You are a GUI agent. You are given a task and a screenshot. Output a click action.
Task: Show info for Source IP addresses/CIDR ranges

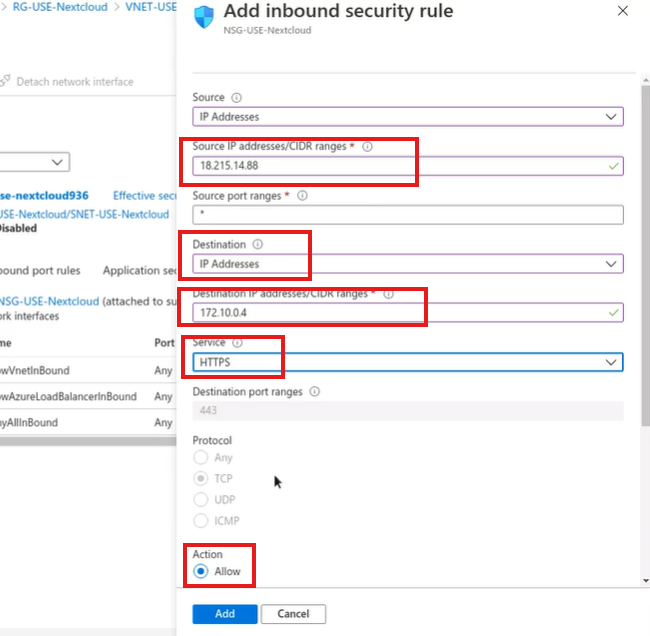367,146
